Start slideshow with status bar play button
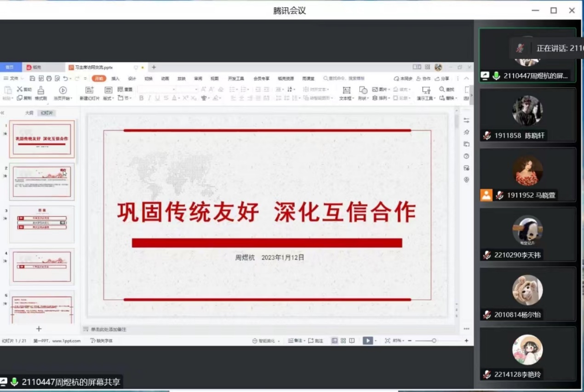The width and height of the screenshot is (584, 392). (x=367, y=341)
